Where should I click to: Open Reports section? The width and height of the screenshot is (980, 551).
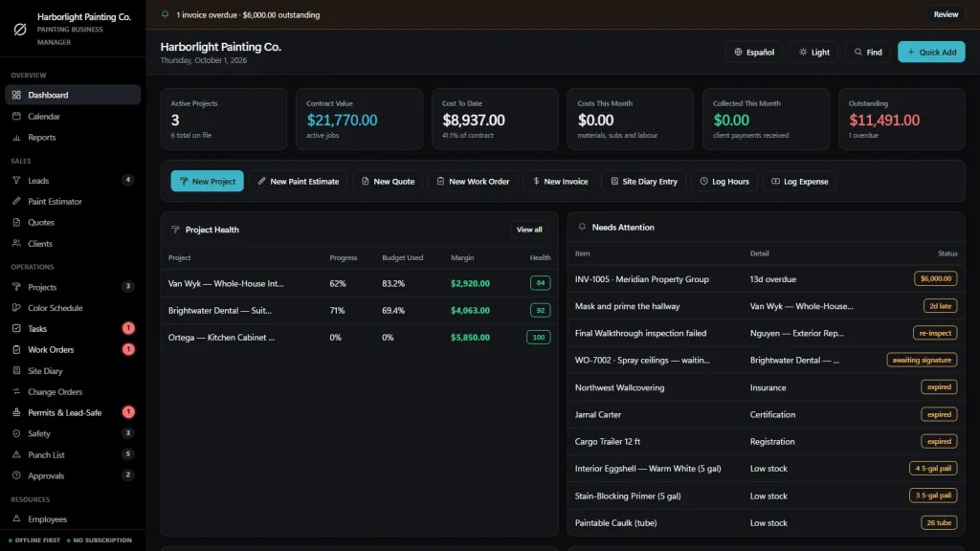pyautogui.click(x=73, y=138)
